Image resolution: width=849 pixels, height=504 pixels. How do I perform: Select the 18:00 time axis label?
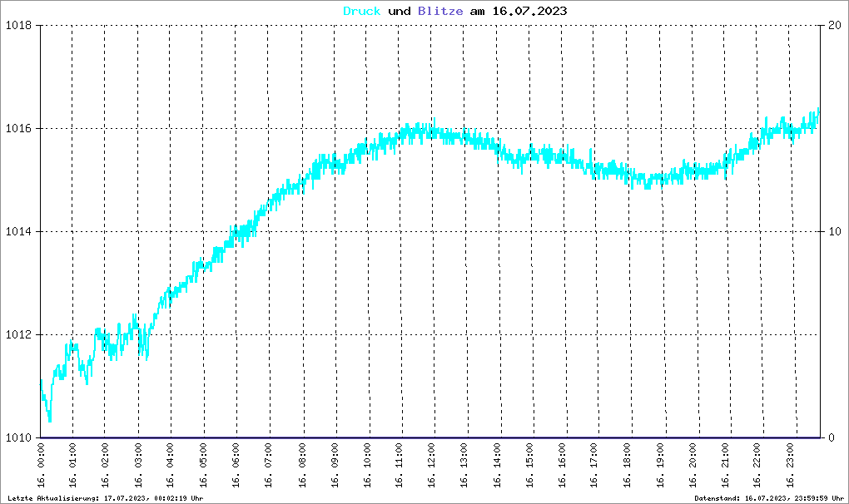coord(627,465)
